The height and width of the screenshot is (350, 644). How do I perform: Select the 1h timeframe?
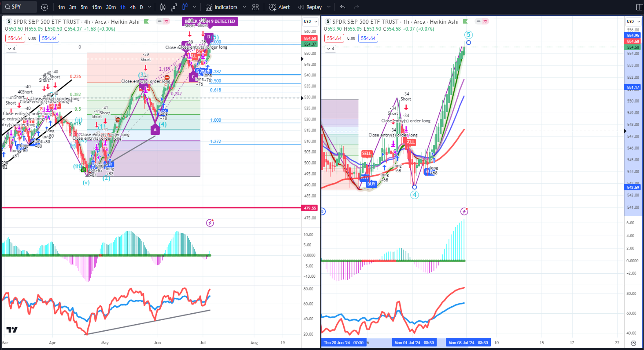pyautogui.click(x=123, y=7)
